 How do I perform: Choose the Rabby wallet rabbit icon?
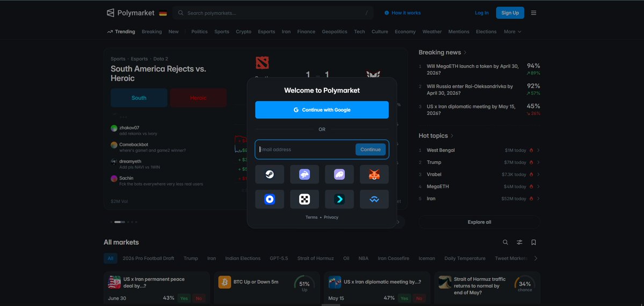click(x=305, y=174)
